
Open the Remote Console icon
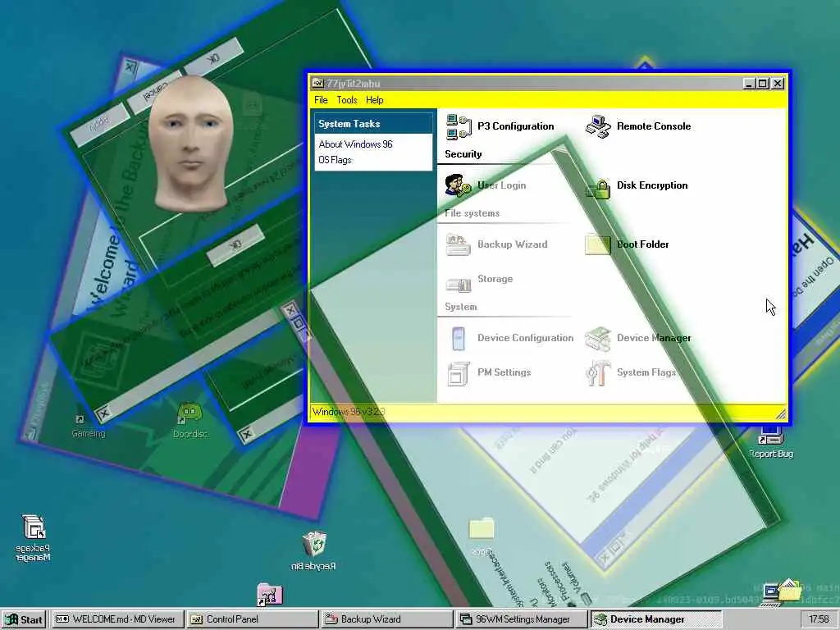598,126
